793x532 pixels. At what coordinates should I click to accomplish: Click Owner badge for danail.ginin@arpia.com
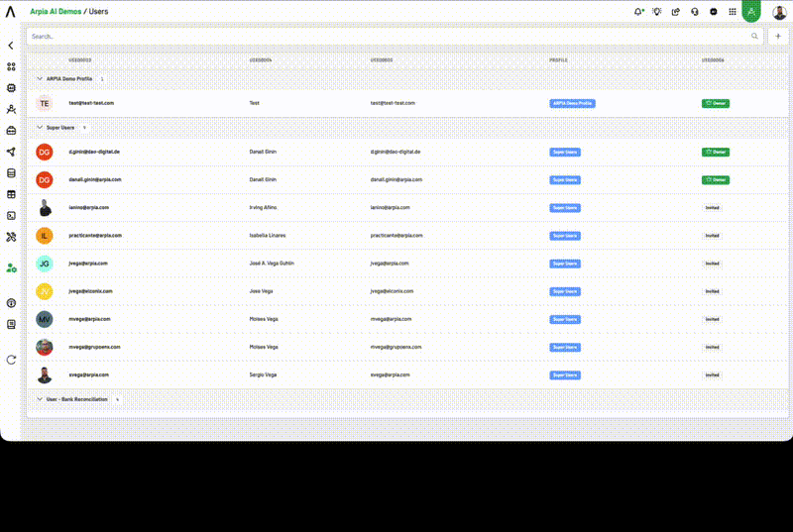[x=715, y=180]
